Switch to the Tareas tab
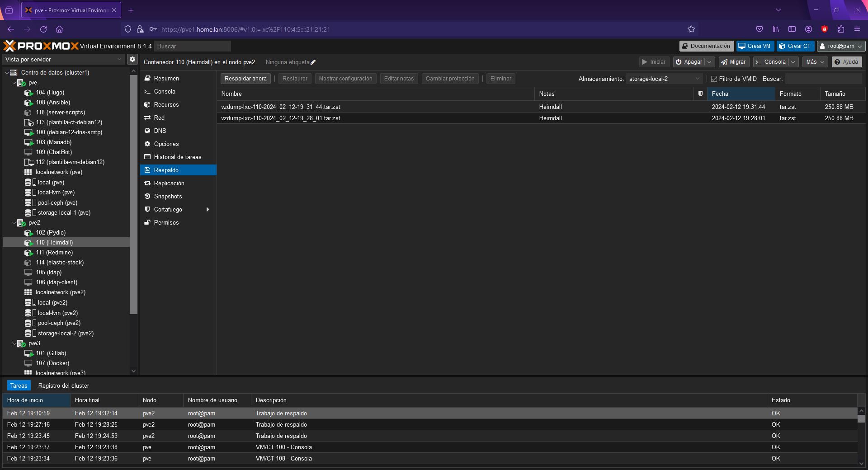Screen dimensions: 868x470 (19, 385)
